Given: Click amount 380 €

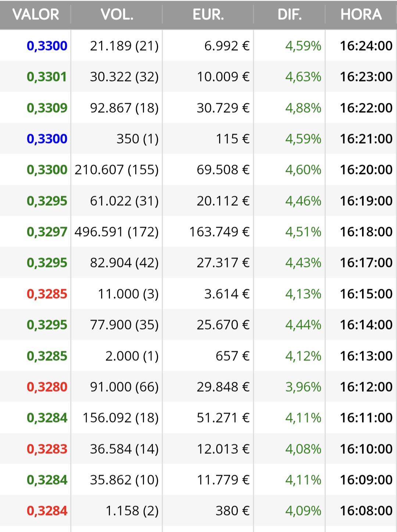Looking at the screenshot, I should tap(233, 511).
